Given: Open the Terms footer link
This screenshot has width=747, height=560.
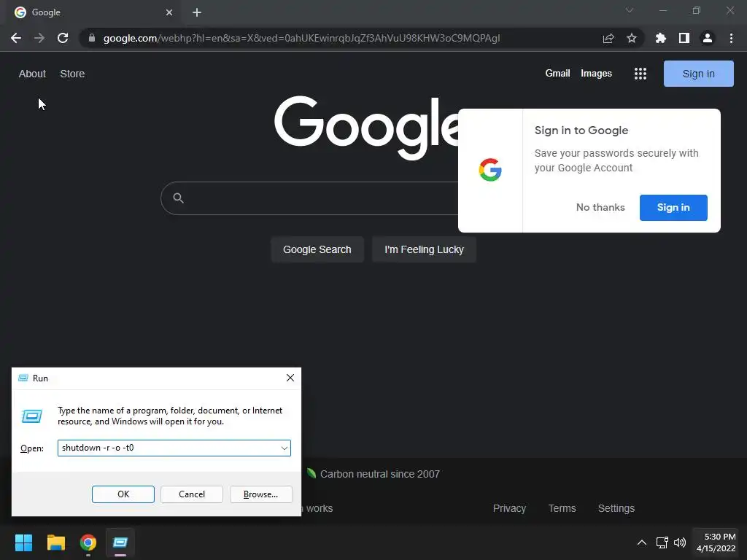Looking at the screenshot, I should (x=562, y=508).
